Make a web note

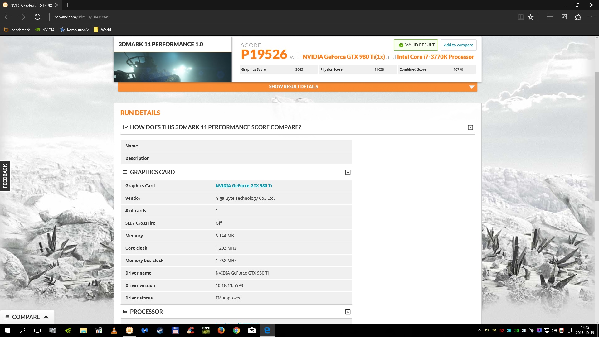564,17
